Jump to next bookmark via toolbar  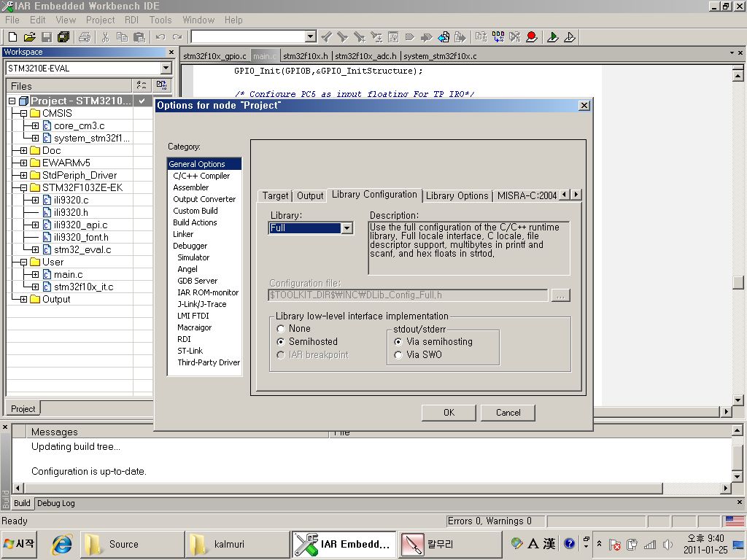[426, 36]
